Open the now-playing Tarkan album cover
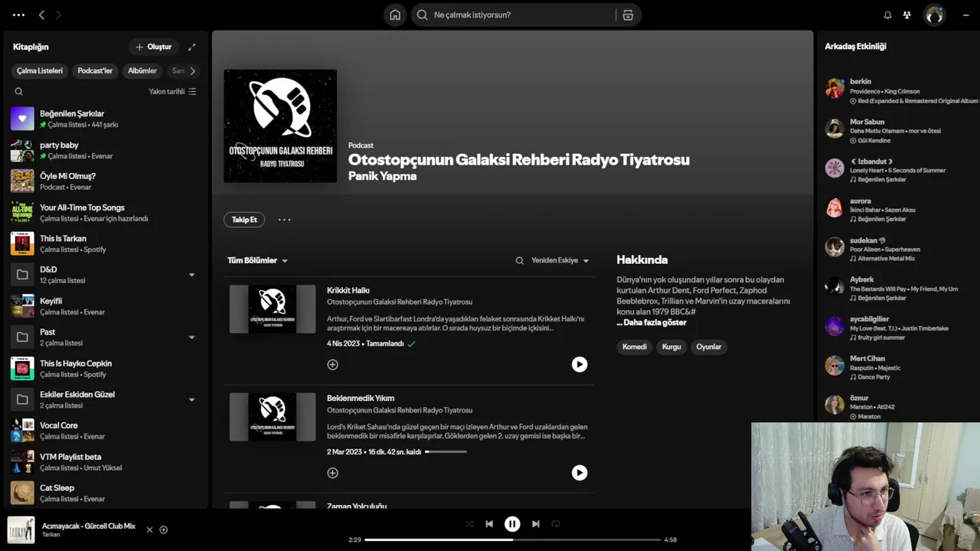This screenshot has width=980, height=551. click(21, 530)
